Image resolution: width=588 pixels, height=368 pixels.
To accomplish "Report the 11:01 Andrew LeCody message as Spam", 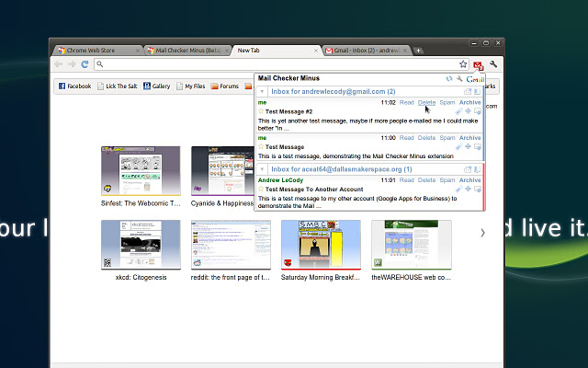I will 447,180.
